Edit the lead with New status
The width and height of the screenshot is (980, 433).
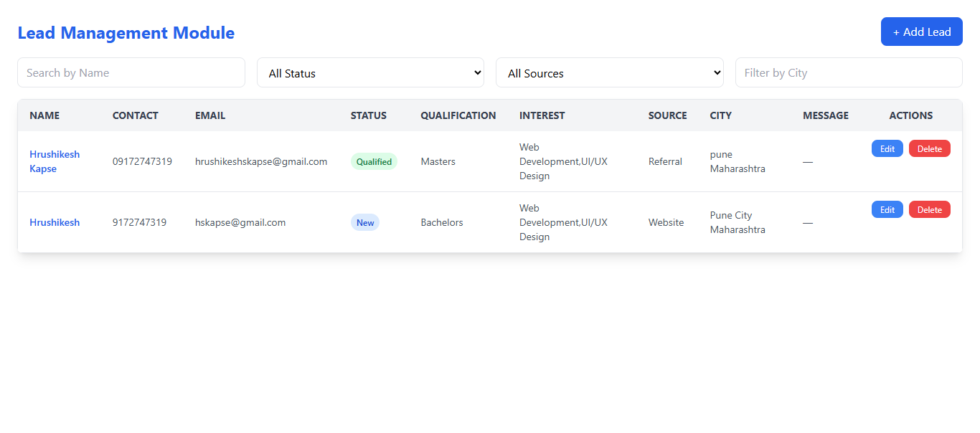click(887, 209)
